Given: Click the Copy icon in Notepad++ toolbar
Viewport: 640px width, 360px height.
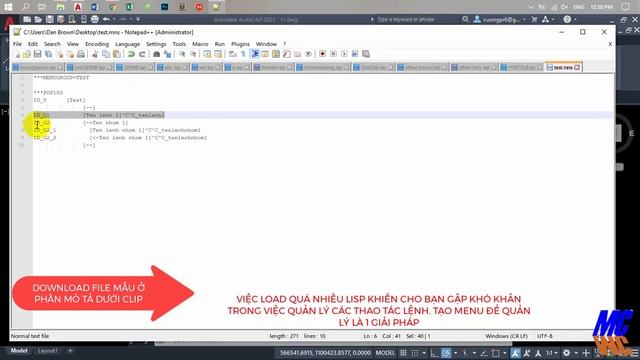Looking at the screenshot, I should (x=106, y=54).
